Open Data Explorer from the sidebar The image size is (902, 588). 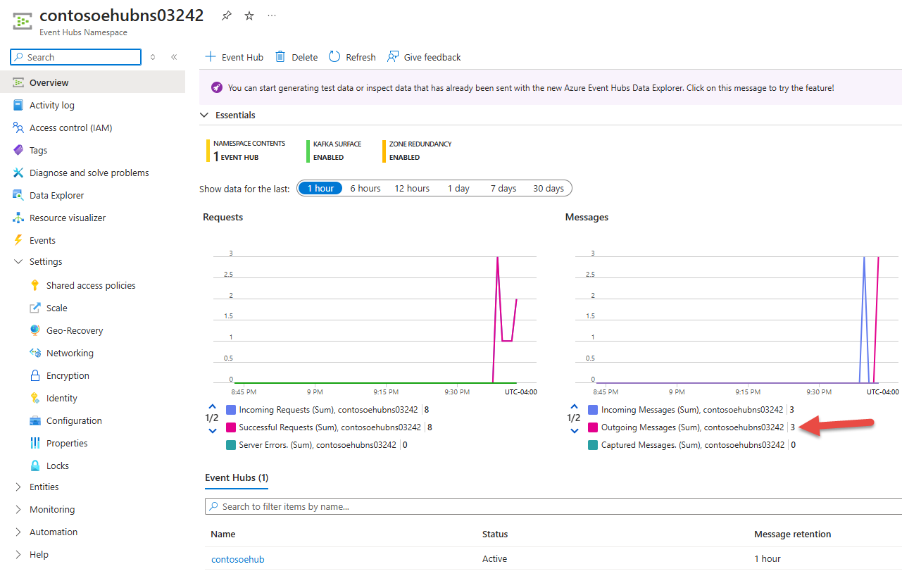tap(56, 195)
